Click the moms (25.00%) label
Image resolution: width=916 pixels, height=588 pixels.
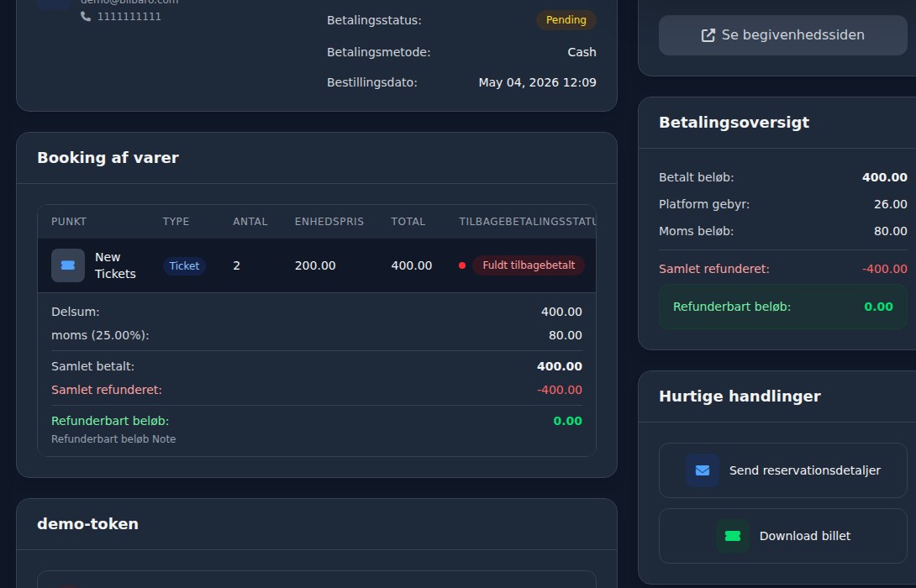(100, 335)
